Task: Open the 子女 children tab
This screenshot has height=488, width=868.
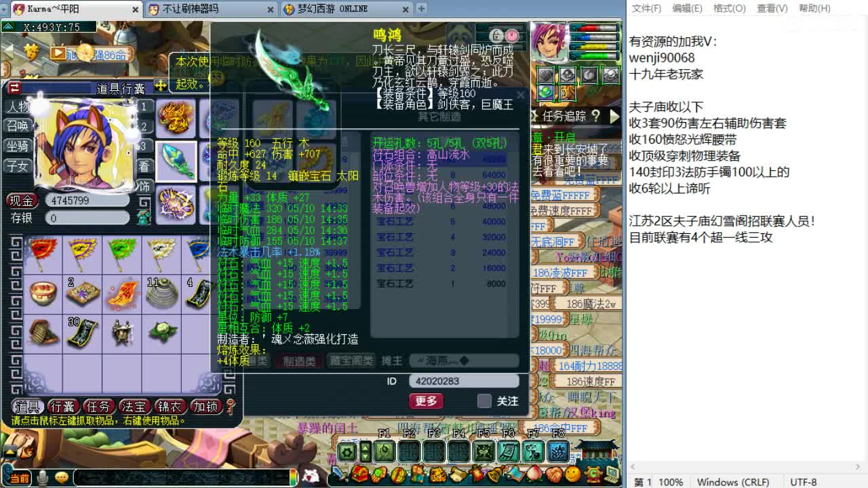Action: click(17, 165)
